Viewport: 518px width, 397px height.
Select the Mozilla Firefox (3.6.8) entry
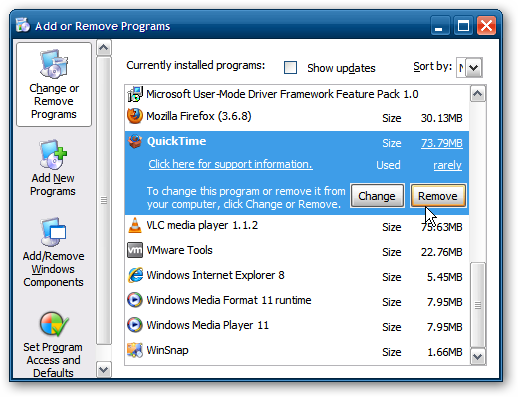[297, 117]
